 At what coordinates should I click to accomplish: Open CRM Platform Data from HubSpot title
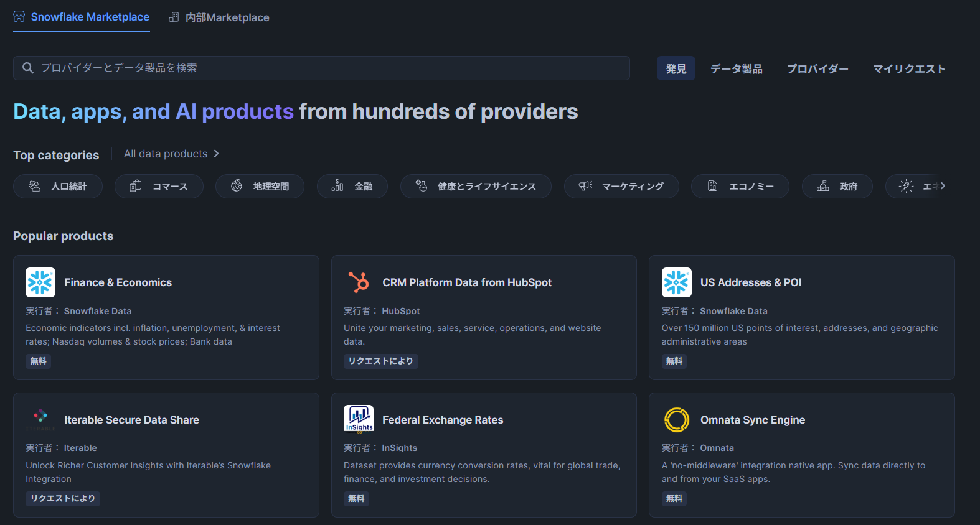[x=467, y=282]
